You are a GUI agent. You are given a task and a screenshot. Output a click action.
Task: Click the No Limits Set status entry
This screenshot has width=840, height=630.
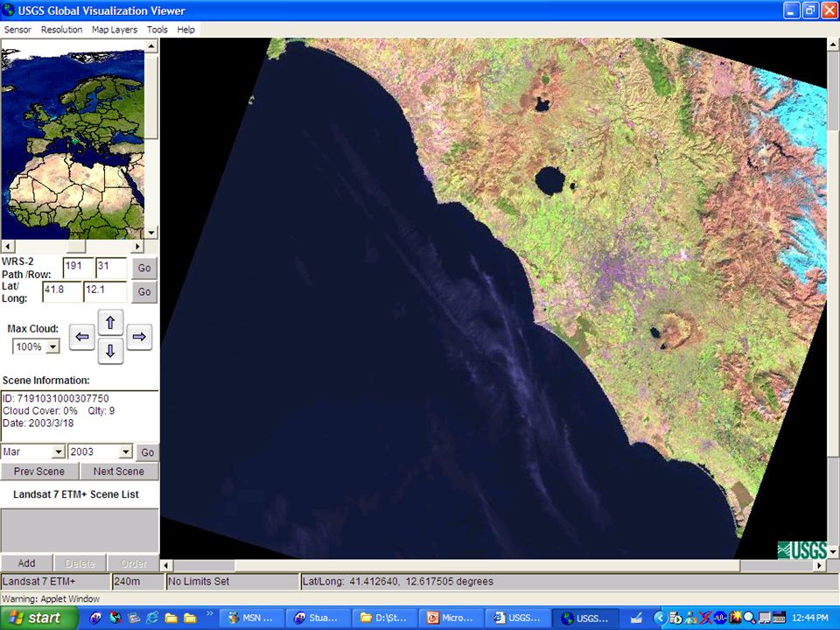[232, 581]
